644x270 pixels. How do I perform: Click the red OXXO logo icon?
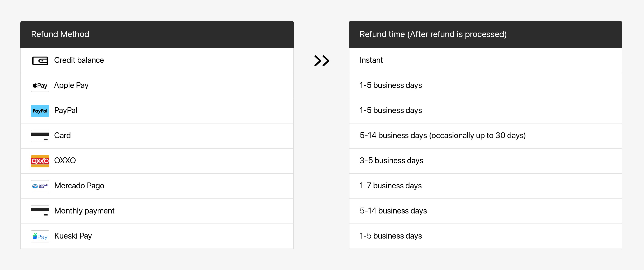40,161
